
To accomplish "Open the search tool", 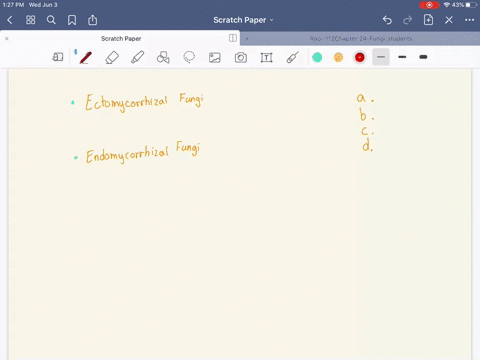I will point(51,20).
